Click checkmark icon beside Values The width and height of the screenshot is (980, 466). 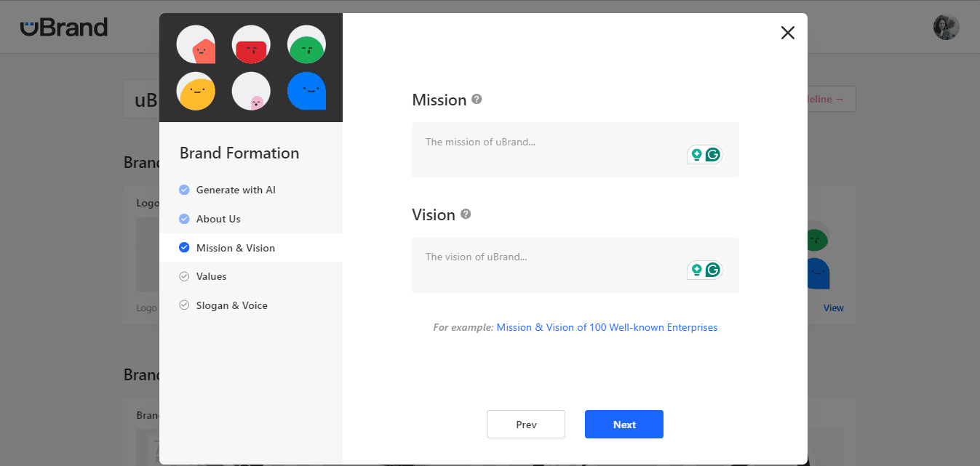[x=184, y=276]
